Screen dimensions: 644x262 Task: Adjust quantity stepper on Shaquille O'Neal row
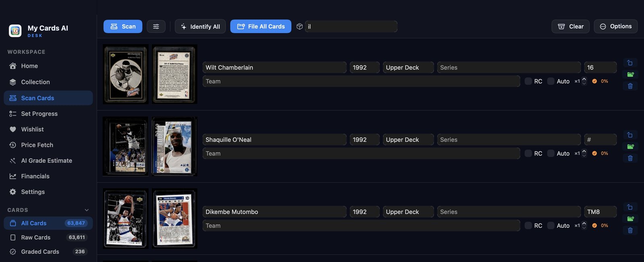(x=584, y=153)
